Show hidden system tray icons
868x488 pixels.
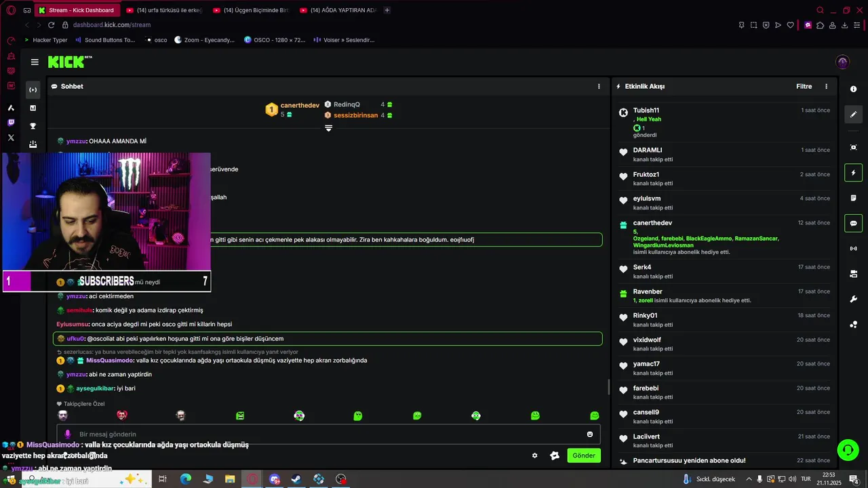pyautogui.click(x=749, y=479)
